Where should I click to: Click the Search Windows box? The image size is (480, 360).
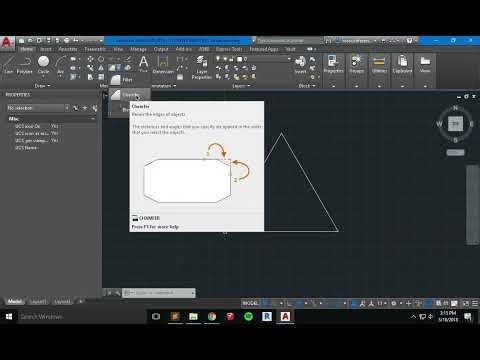click(82, 316)
